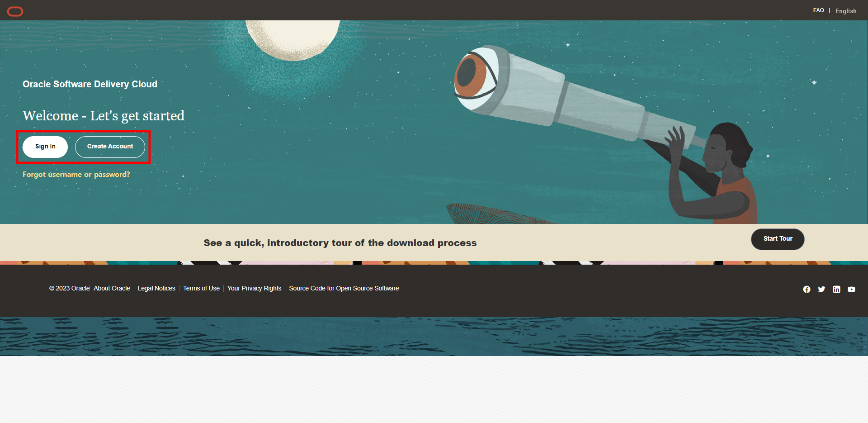
Task: Open the FAQ link in header
Action: [818, 10]
